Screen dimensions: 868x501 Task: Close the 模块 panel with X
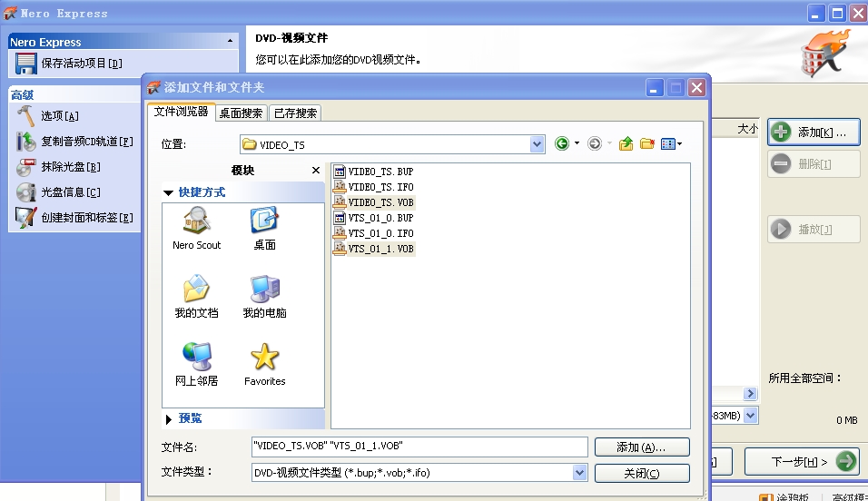pyautogui.click(x=316, y=170)
